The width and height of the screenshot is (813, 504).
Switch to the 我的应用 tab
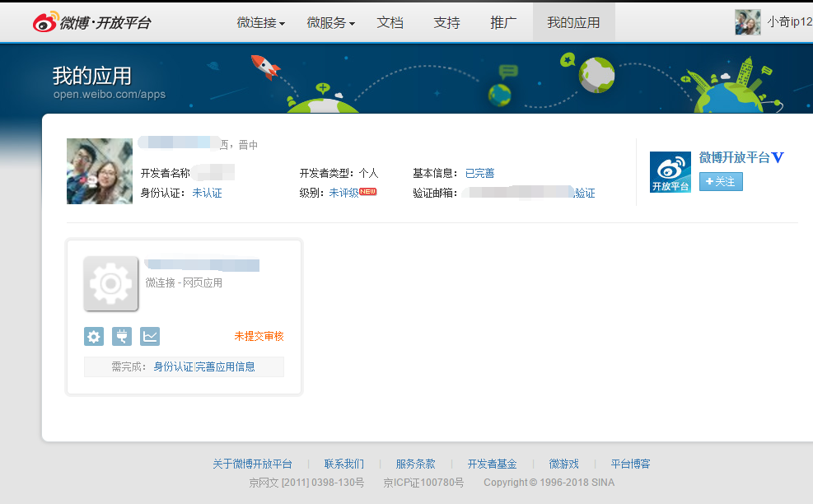573,23
